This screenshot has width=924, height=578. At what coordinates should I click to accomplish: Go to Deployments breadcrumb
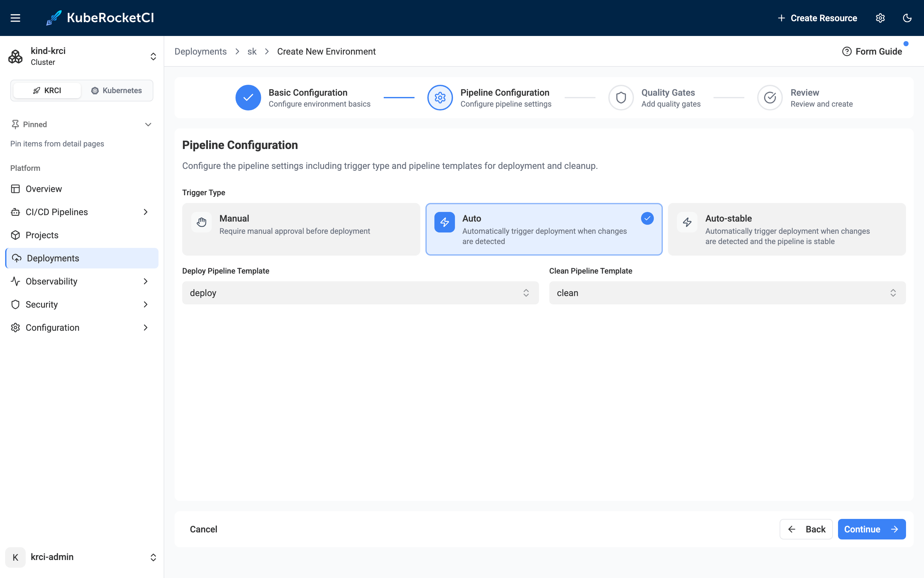201,52
